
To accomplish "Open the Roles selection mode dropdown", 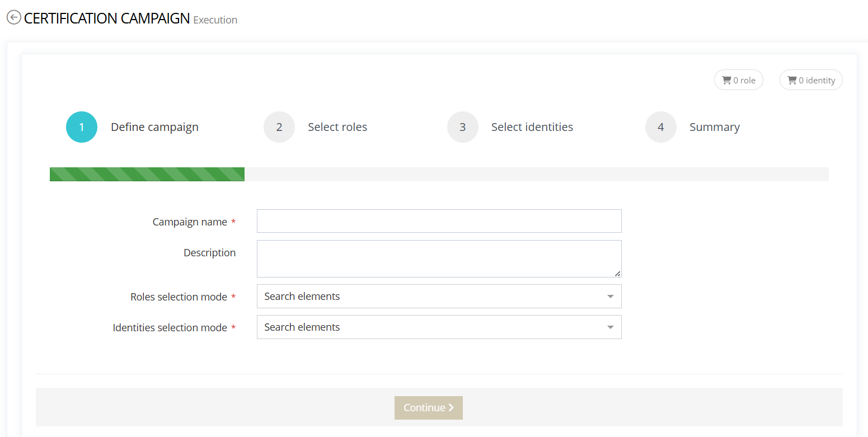I will tap(439, 297).
